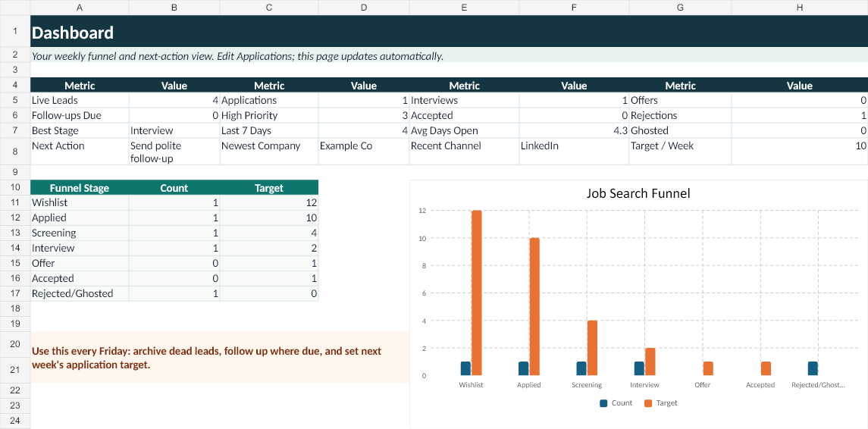Click the Ghosted metric cell
This screenshot has width=868, height=429.
[680, 130]
